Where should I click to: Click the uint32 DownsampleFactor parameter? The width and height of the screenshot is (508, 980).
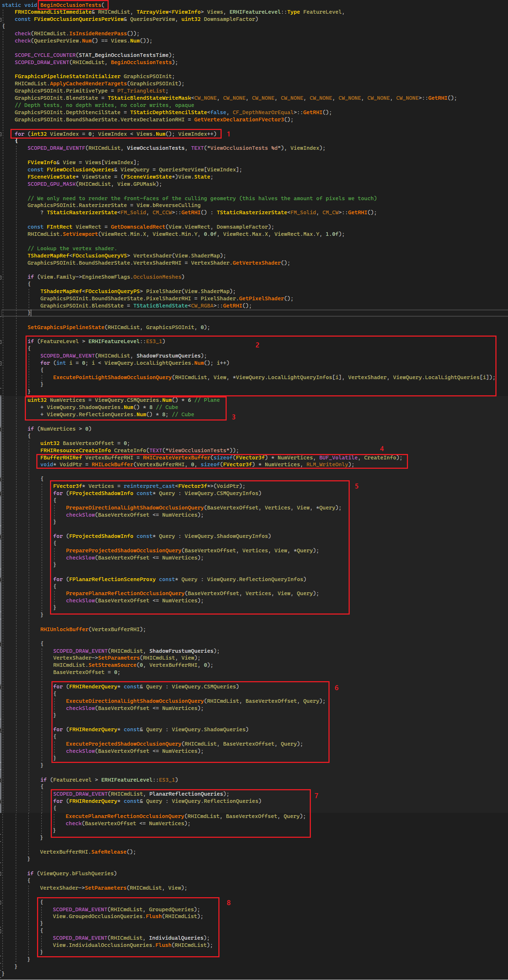pyautogui.click(x=218, y=19)
